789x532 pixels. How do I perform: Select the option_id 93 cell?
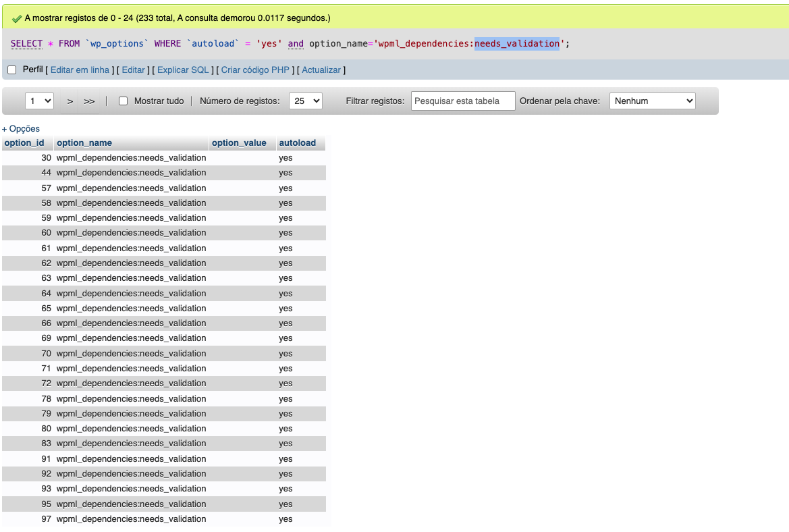click(28, 489)
